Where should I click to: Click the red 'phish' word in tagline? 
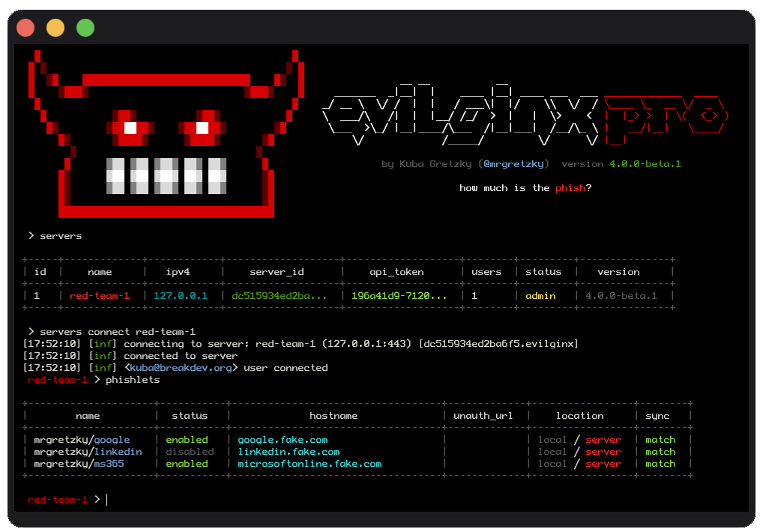pos(570,188)
